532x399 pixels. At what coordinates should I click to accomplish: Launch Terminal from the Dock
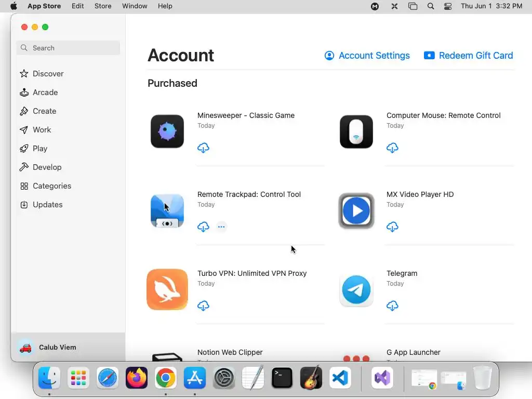tap(282, 378)
